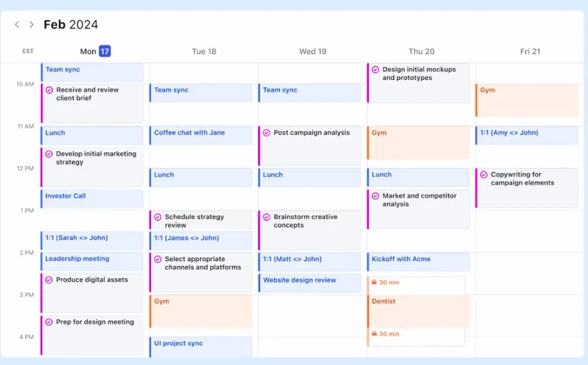The height and width of the screenshot is (365, 588).
Task: Open the 'Kickoff with Acme' event
Action: 419,262
